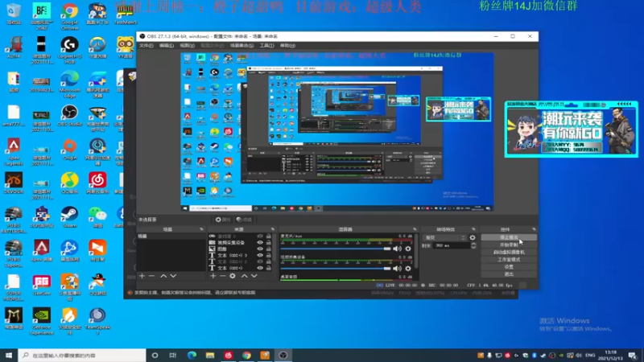Open OBS Studio desktop shortcut
The width and height of the screenshot is (644, 362).
point(69,115)
